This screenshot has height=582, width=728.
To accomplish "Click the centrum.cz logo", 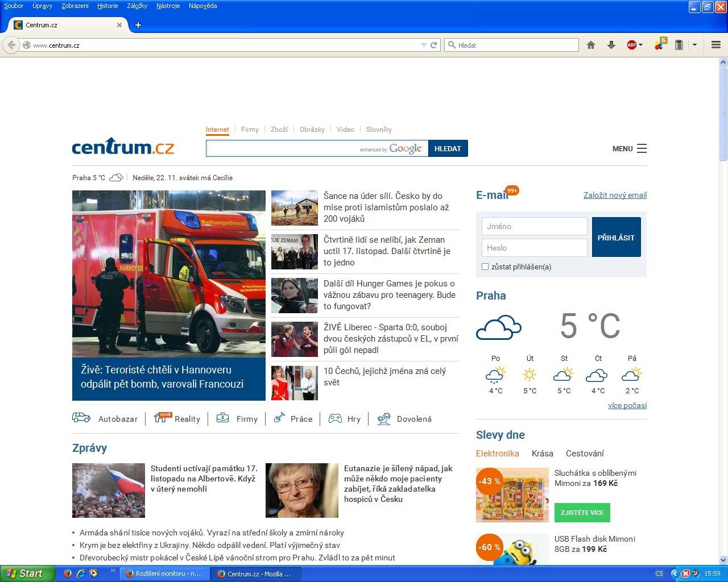I will tap(123, 147).
